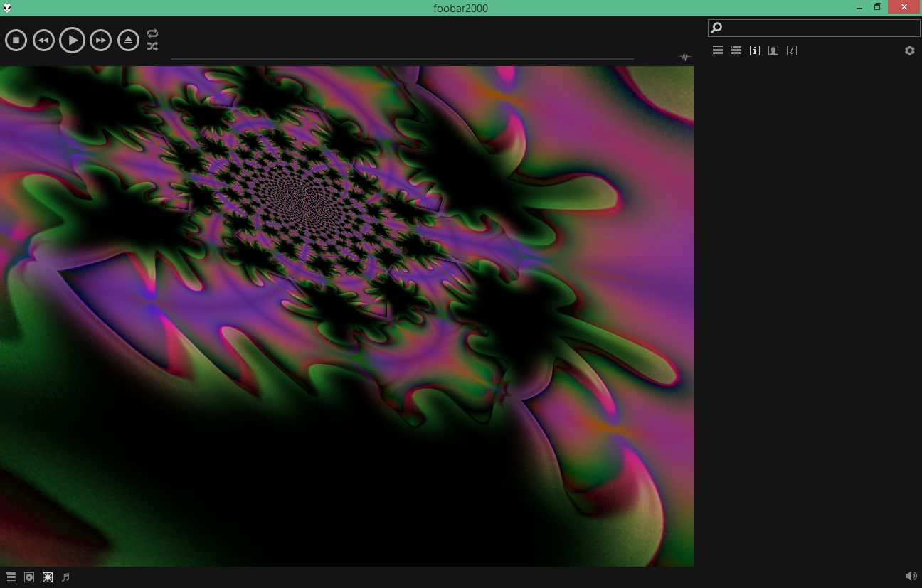Open the album list view icon in the right panel

736,50
